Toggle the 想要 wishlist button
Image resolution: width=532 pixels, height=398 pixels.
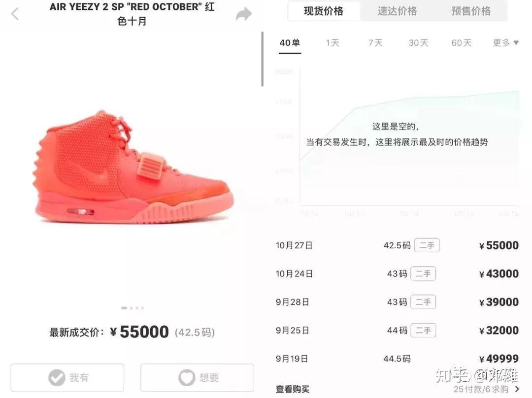click(197, 378)
